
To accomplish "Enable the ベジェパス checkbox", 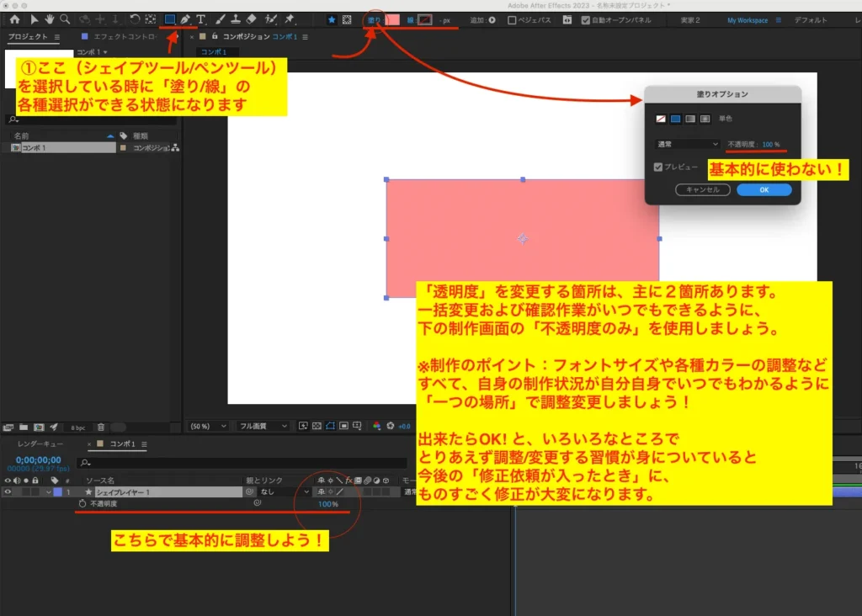I will click(513, 20).
